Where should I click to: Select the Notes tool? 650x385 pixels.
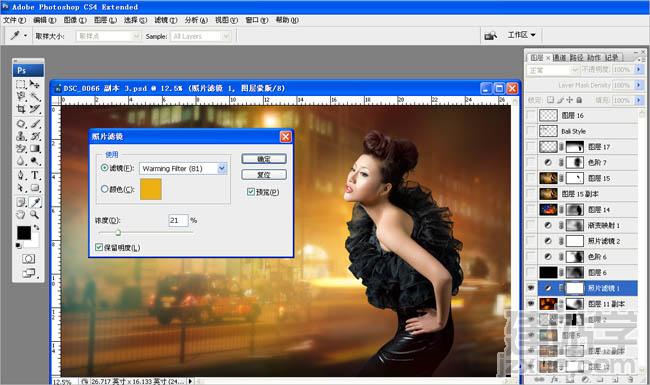click(21, 202)
